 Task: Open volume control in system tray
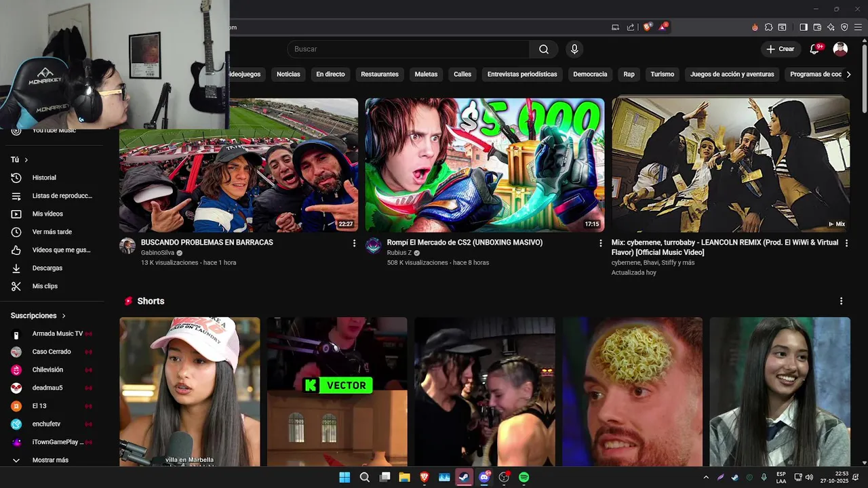tap(809, 477)
